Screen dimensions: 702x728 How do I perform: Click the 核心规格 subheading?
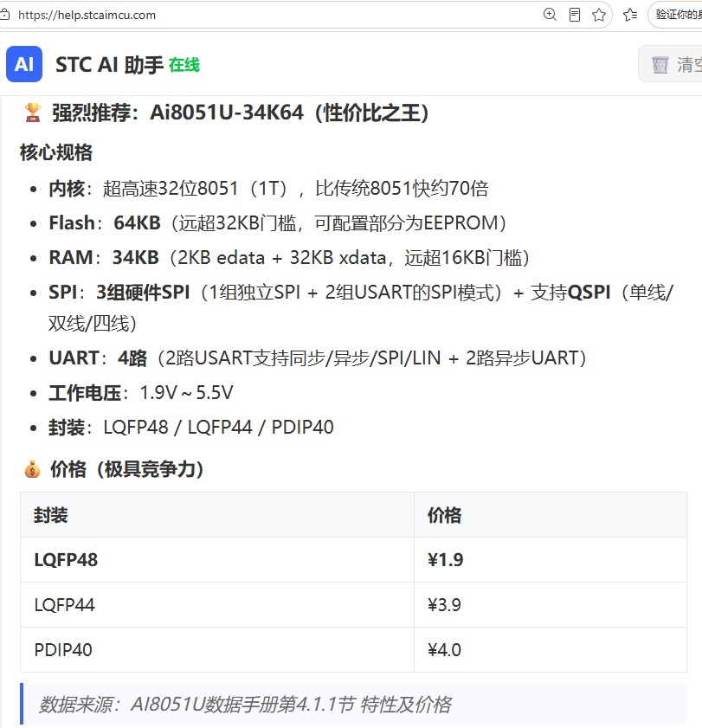click(x=56, y=152)
